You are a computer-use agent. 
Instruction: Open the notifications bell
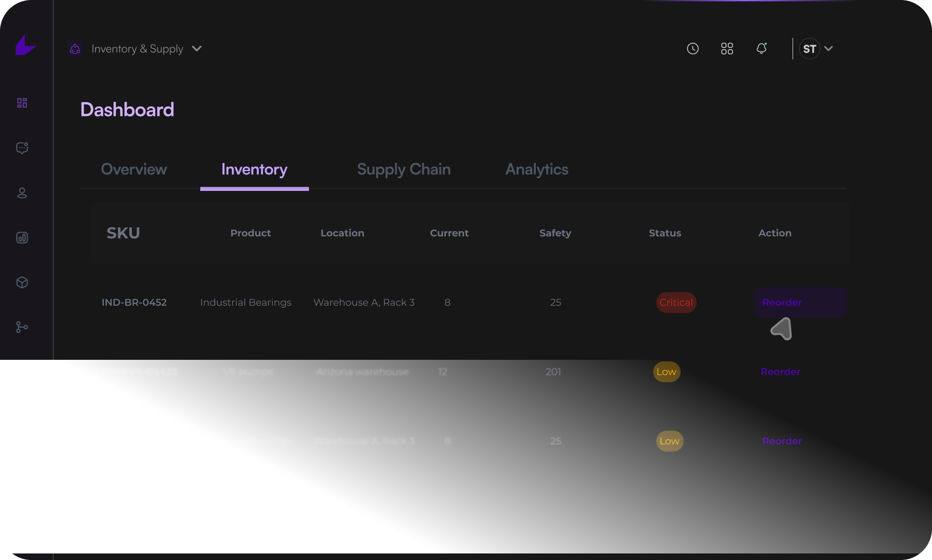[x=761, y=48]
